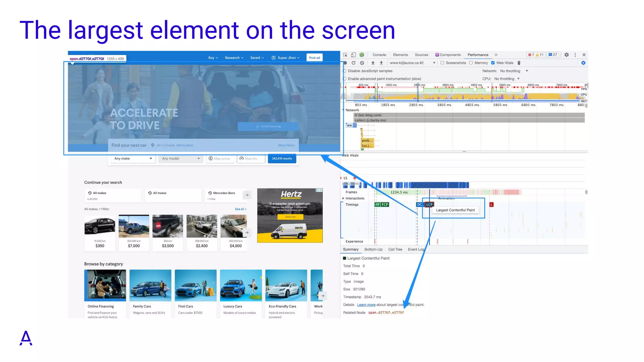
Task: Click the green hexagon extension icon
Action: click(x=362, y=55)
